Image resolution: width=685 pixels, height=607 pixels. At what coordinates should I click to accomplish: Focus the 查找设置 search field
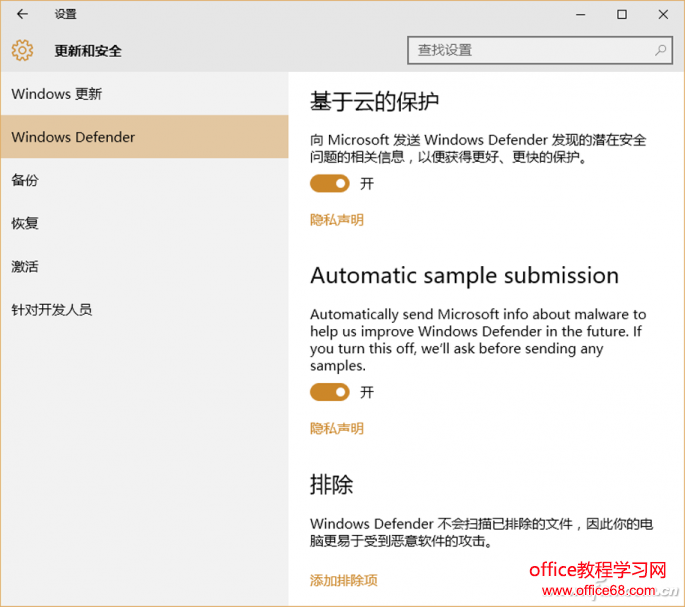click(x=530, y=50)
